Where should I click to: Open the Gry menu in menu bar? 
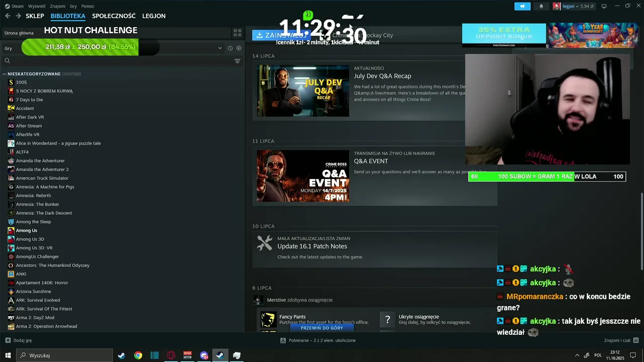pos(73,6)
